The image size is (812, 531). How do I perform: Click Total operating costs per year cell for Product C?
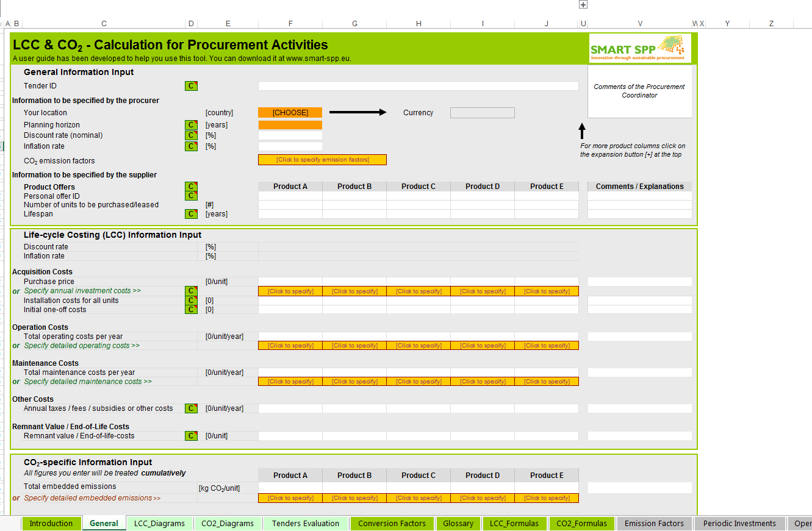click(x=419, y=337)
